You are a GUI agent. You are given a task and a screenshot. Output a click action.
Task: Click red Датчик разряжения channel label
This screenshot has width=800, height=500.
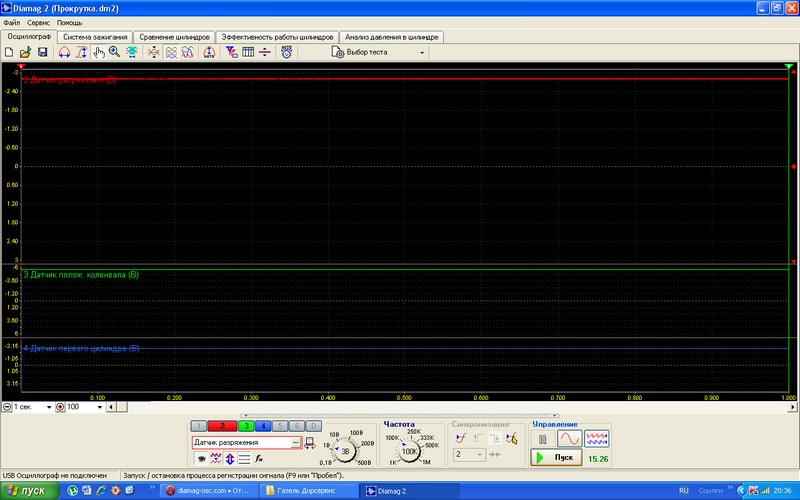point(70,80)
